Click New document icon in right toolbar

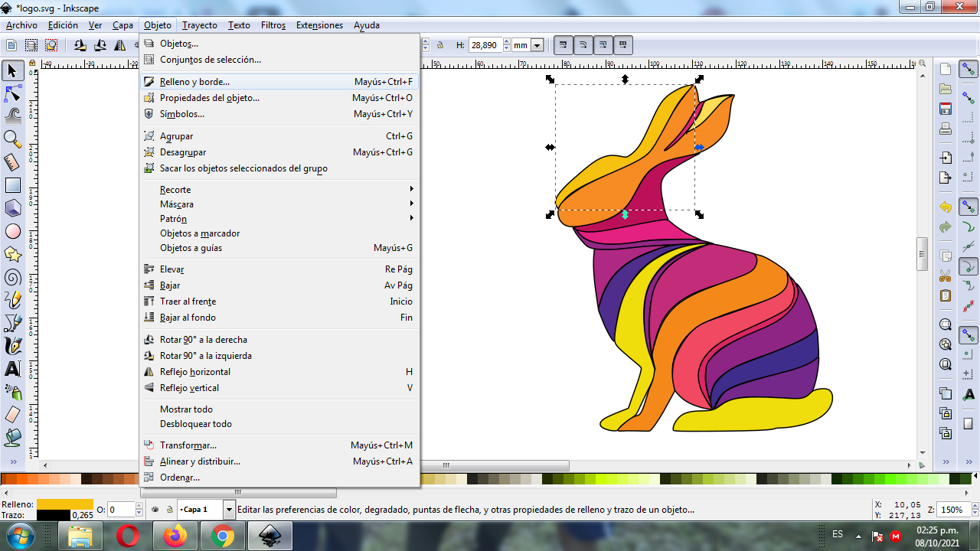946,70
